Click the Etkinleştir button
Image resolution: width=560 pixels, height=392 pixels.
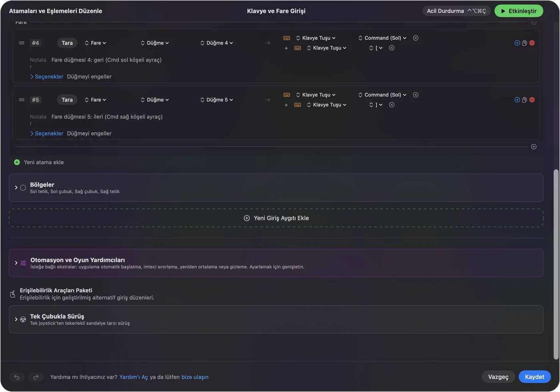519,11
